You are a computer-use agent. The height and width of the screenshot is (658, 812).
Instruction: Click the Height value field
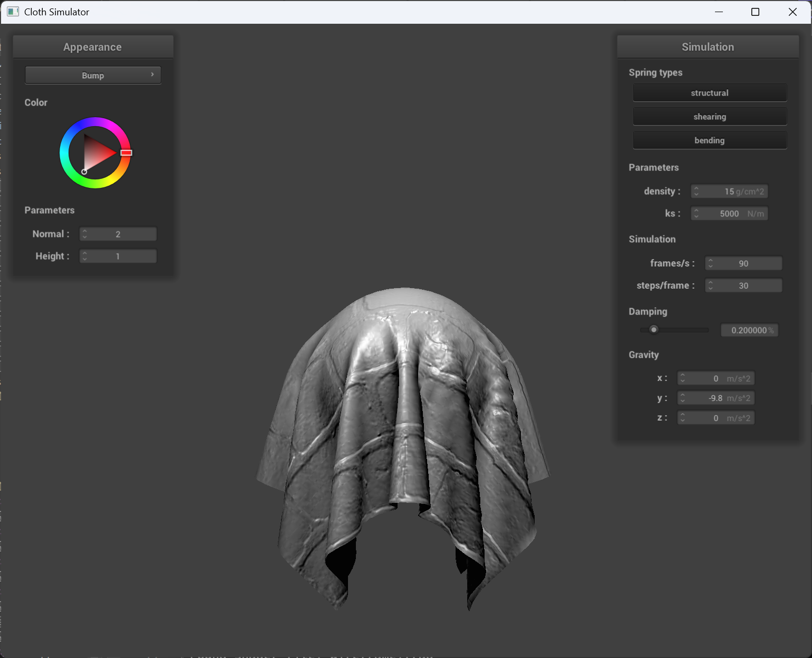coord(118,256)
